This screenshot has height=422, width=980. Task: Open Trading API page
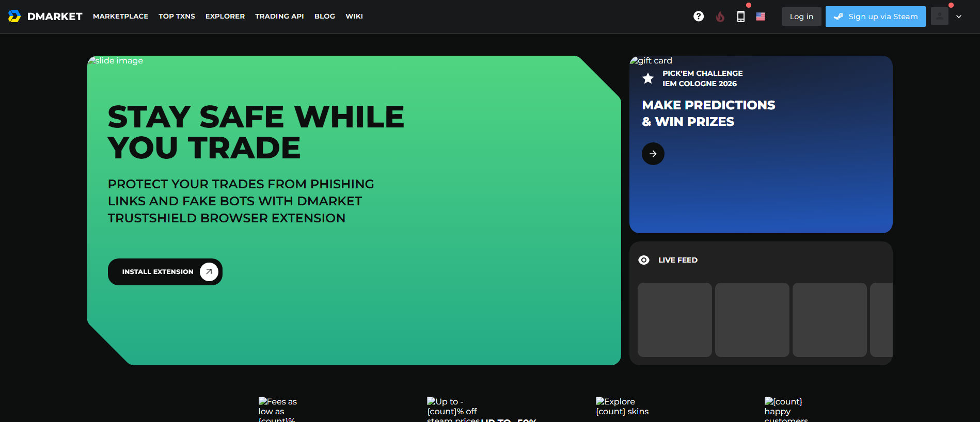point(279,17)
